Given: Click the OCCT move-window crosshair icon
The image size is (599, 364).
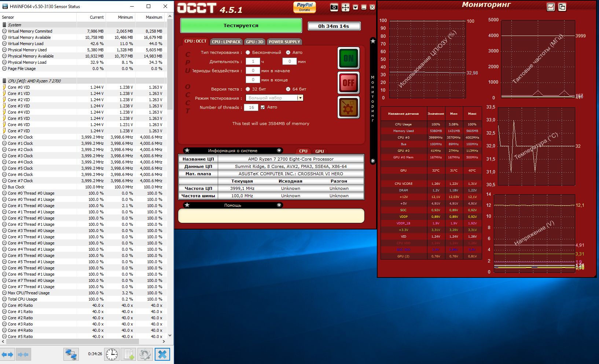Looking at the screenshot, I should [345, 7].
